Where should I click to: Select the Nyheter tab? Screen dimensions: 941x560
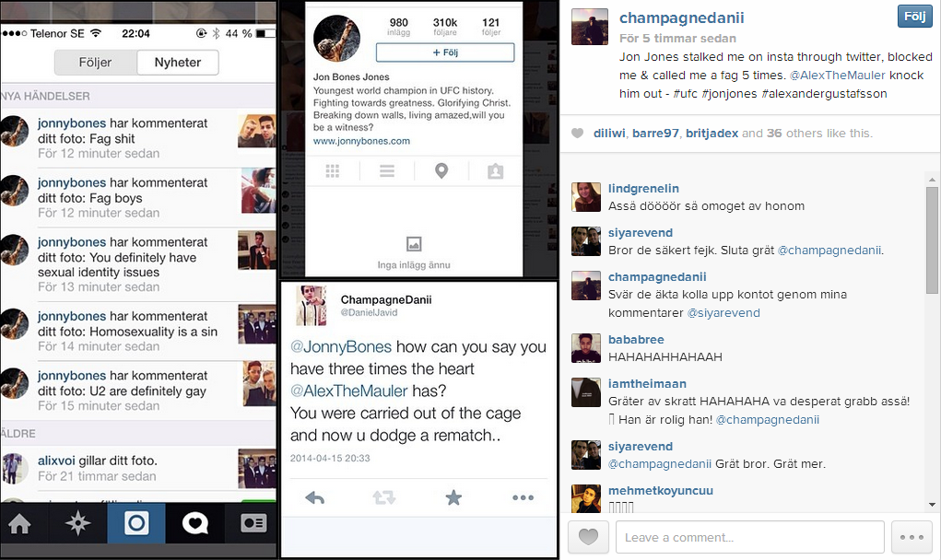178,63
